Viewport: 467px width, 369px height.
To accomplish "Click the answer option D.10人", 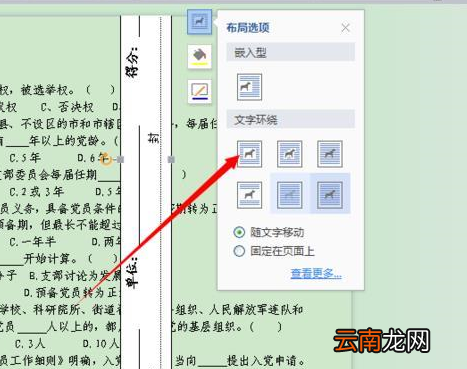I will 100,343.
